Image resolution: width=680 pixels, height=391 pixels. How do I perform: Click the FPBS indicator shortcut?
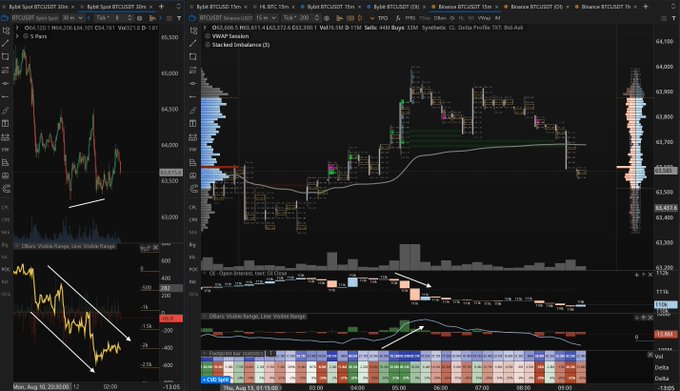(410, 18)
